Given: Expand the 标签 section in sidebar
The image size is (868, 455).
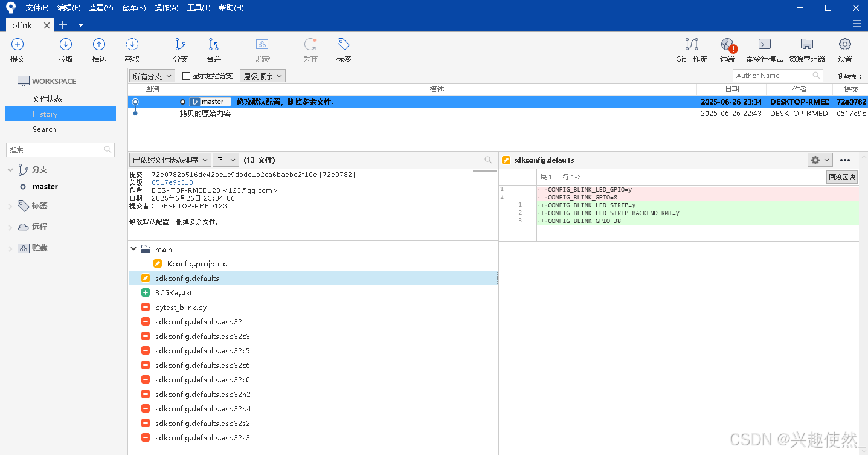Looking at the screenshot, I should click(x=10, y=206).
